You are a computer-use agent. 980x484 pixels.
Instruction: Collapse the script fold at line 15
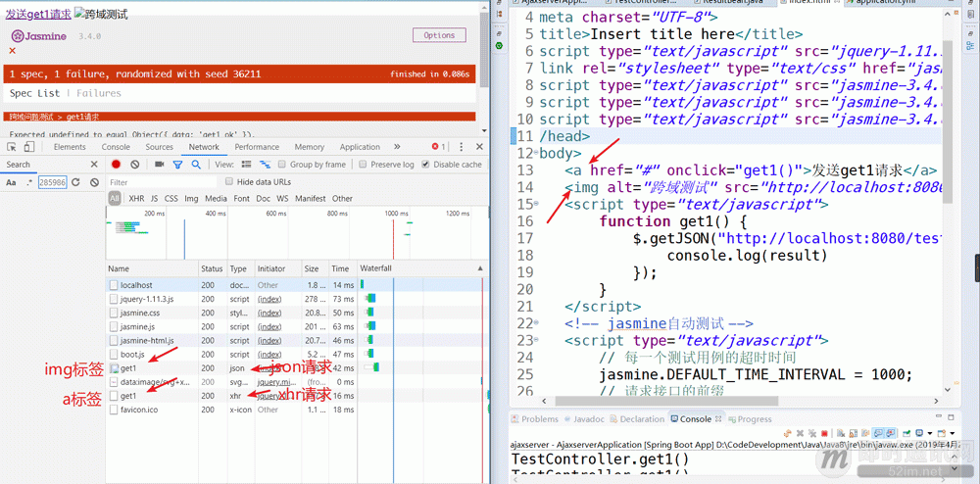[x=536, y=205]
